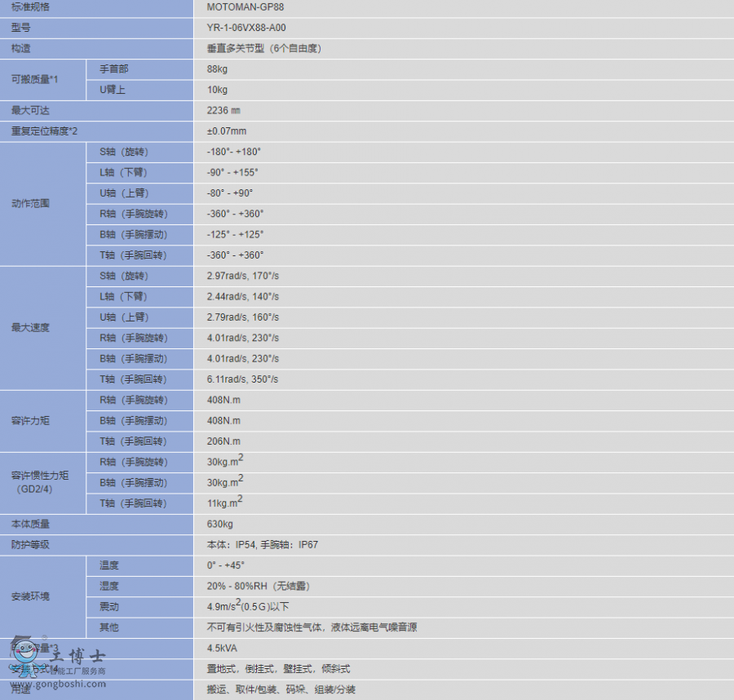Image resolution: width=734 pixels, height=700 pixels.
Task: Click the 容许力矩 group label
Action: (x=30, y=420)
